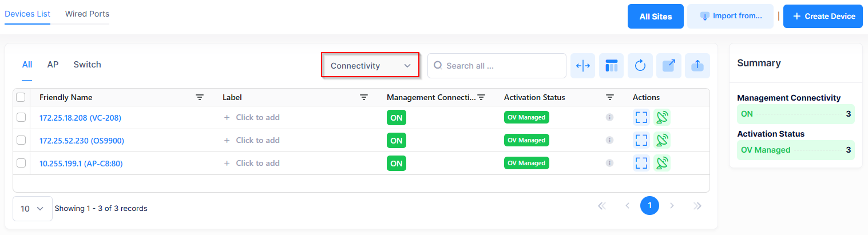
Task: Click the open-in-new-window arrow icon
Action: (668, 66)
